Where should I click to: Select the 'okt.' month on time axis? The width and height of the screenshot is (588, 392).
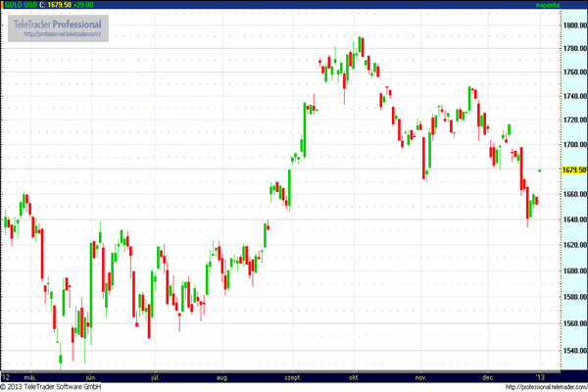pyautogui.click(x=353, y=376)
